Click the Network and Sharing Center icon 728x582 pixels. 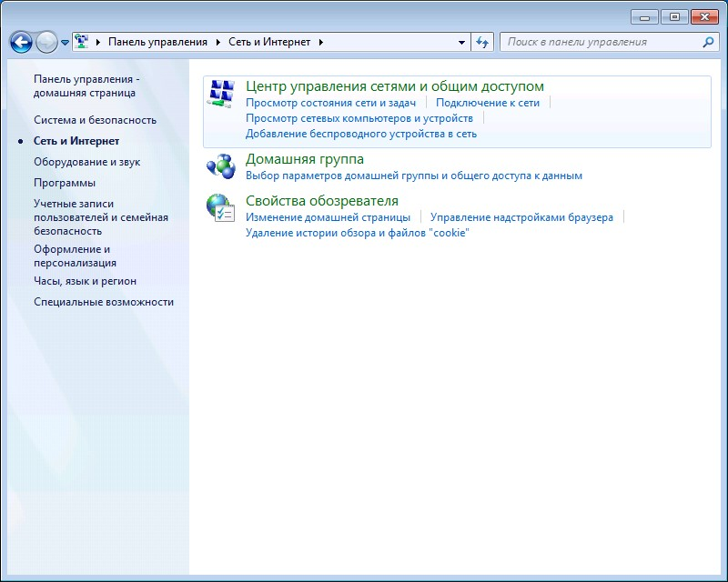click(221, 93)
